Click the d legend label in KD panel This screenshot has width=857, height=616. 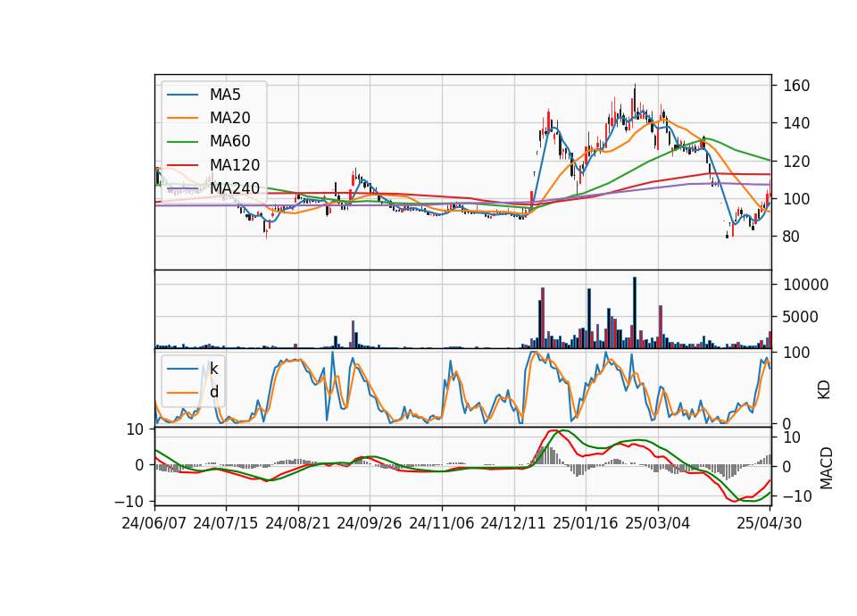(x=214, y=392)
